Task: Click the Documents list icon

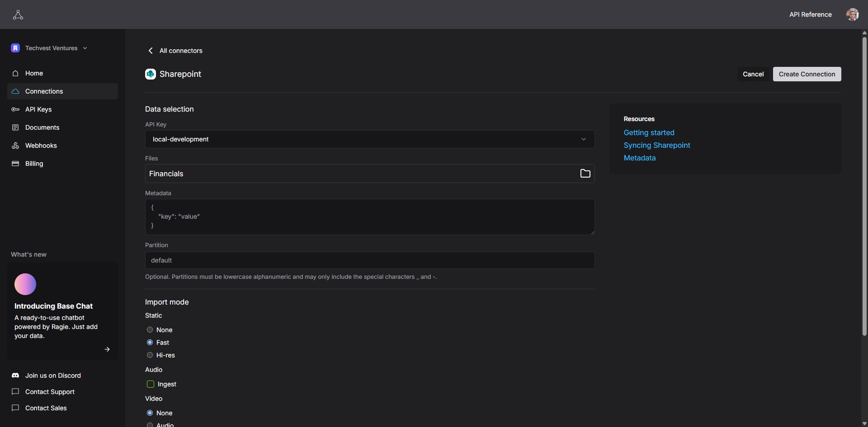Action: tap(15, 127)
